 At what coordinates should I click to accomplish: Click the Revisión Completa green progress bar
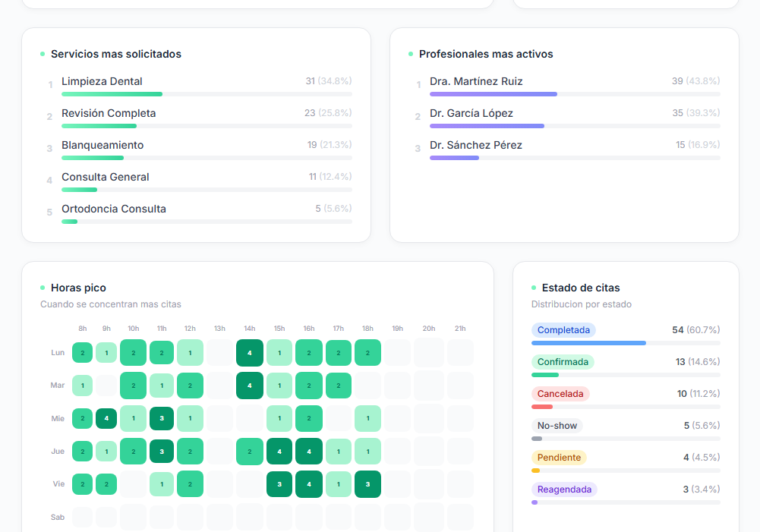[x=99, y=126]
